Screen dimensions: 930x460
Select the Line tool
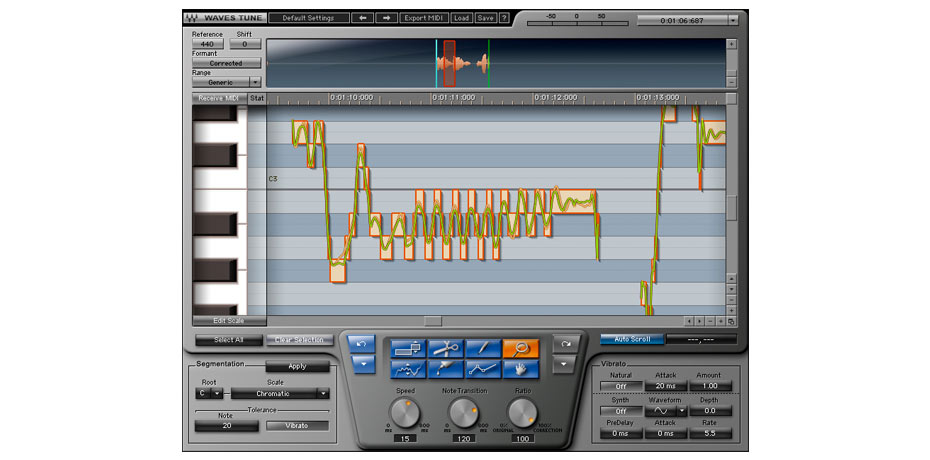[x=483, y=370]
